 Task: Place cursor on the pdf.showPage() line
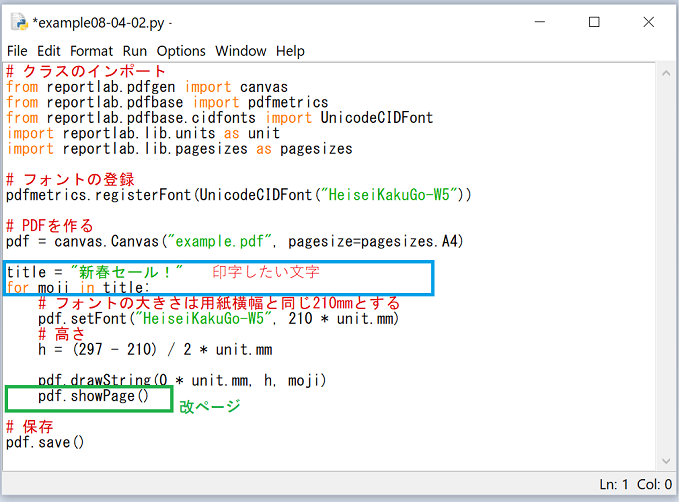pyautogui.click(x=92, y=396)
